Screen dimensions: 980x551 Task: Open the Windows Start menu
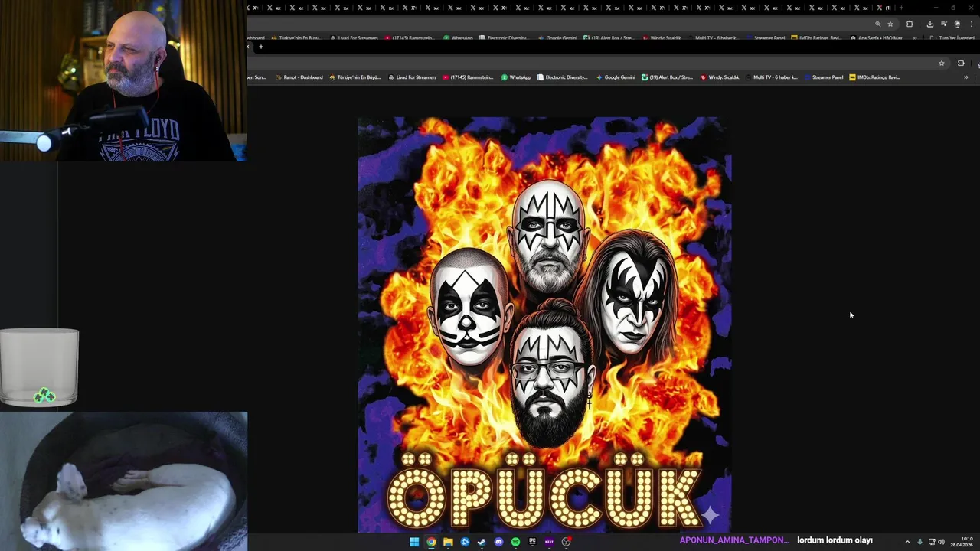(414, 542)
